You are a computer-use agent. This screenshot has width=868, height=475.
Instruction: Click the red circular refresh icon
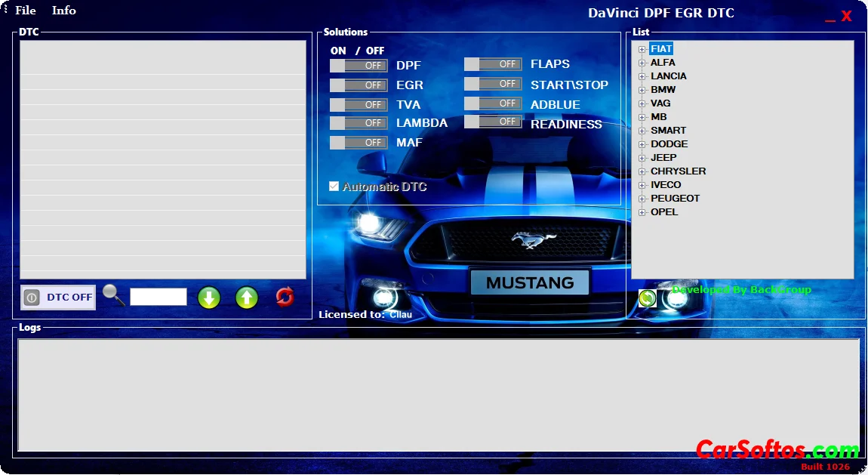[x=285, y=297]
